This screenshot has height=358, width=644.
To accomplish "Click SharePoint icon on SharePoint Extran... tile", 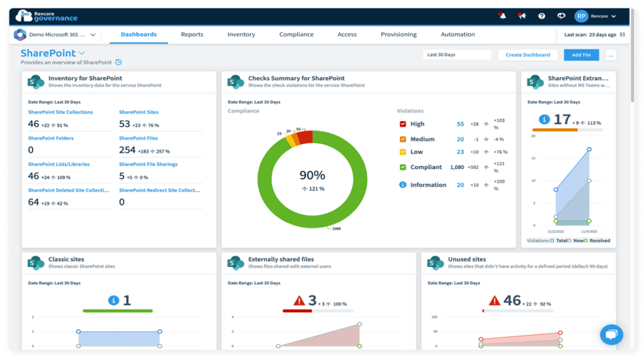I will coord(535,82).
